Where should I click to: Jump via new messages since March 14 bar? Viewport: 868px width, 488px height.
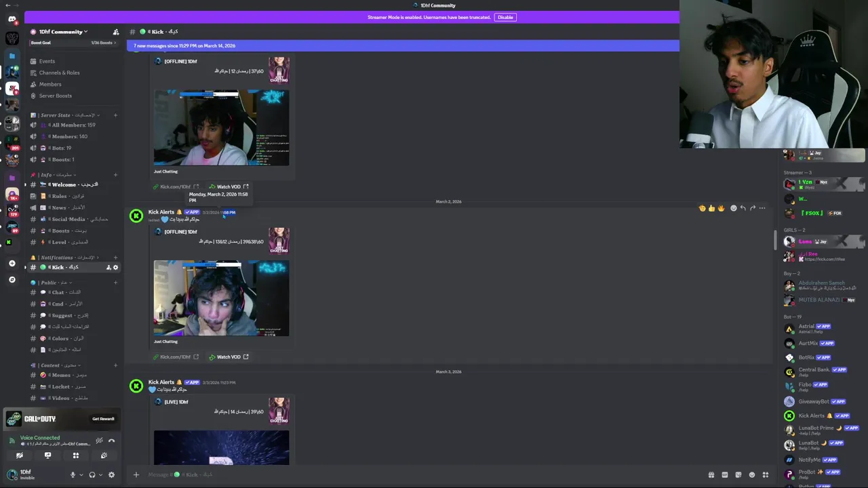point(403,45)
